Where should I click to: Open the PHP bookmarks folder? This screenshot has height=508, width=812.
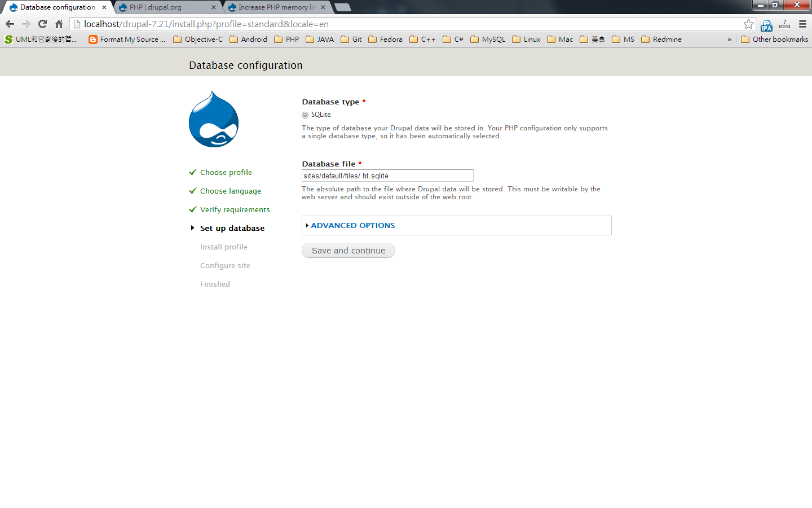(286, 39)
